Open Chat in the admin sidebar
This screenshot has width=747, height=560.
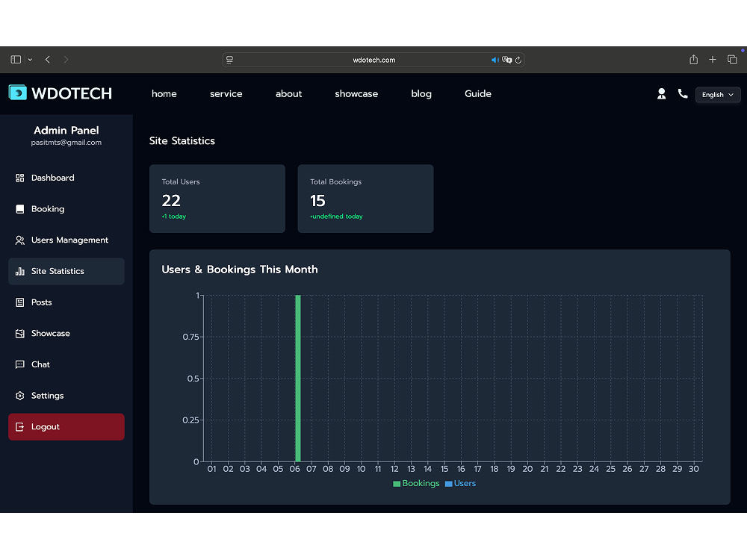(66, 365)
